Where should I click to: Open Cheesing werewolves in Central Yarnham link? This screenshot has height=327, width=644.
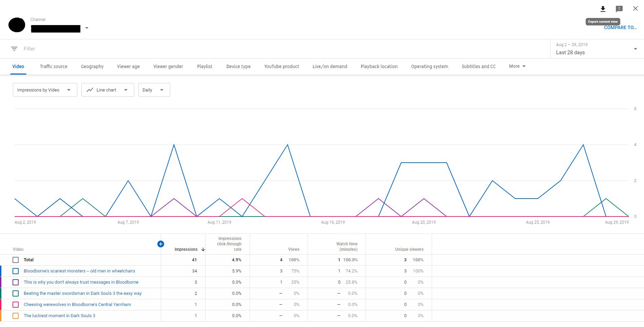[77, 305]
